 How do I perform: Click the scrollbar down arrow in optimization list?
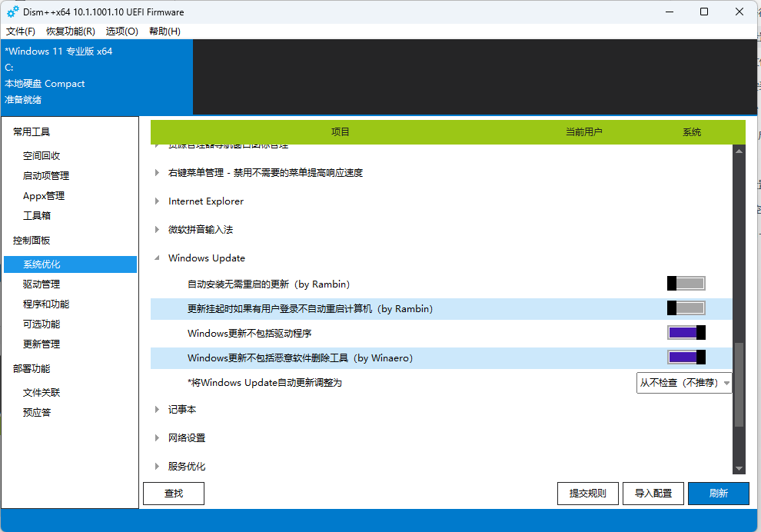tap(739, 468)
